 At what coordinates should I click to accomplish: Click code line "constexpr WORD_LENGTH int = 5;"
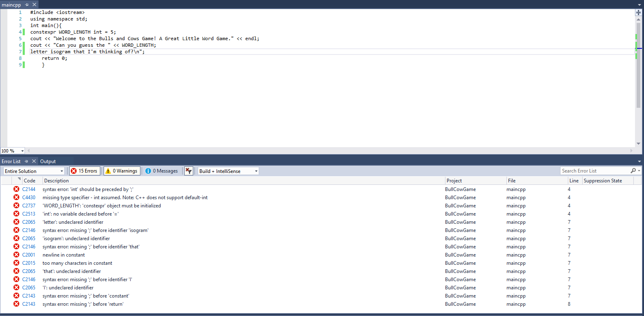click(73, 32)
